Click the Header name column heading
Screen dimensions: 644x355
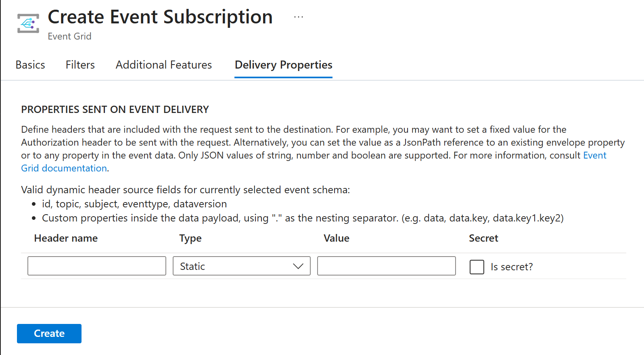click(66, 238)
